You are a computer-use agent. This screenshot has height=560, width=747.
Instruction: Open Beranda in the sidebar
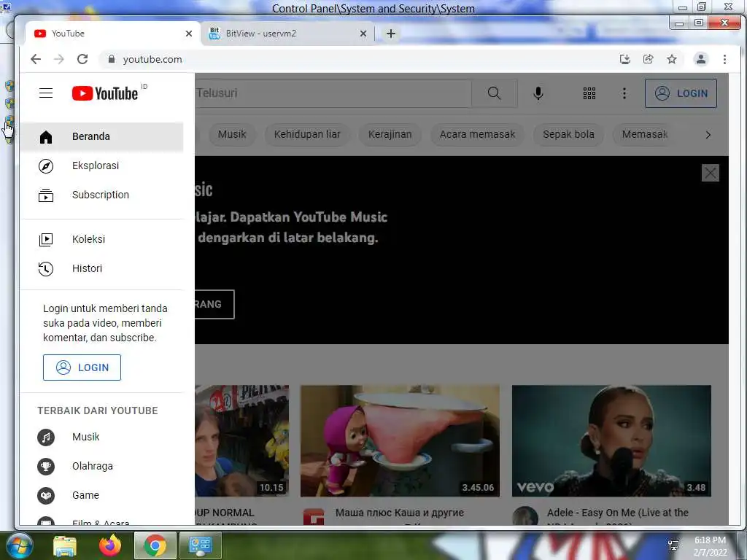pos(101,136)
